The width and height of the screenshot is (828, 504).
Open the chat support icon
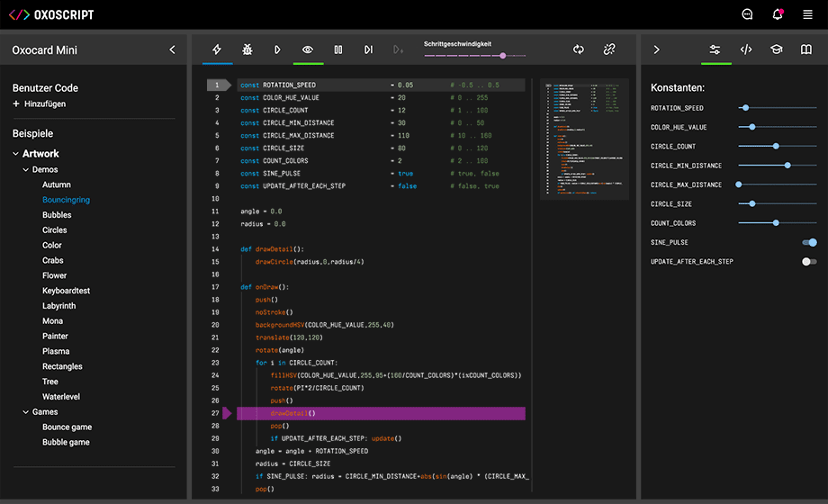coord(747,14)
